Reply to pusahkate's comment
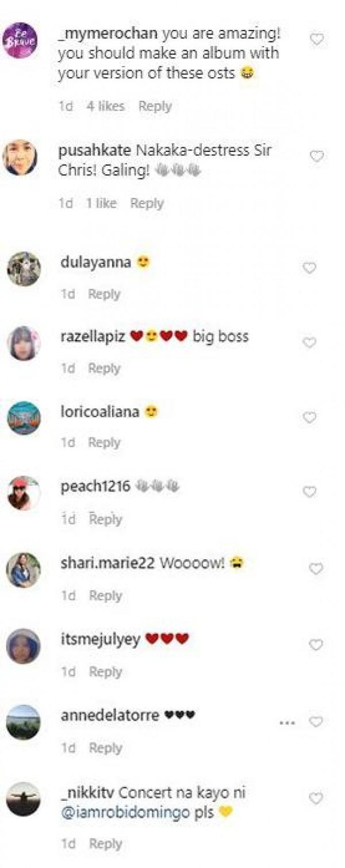This screenshot has width=345, height=868. click(x=147, y=203)
